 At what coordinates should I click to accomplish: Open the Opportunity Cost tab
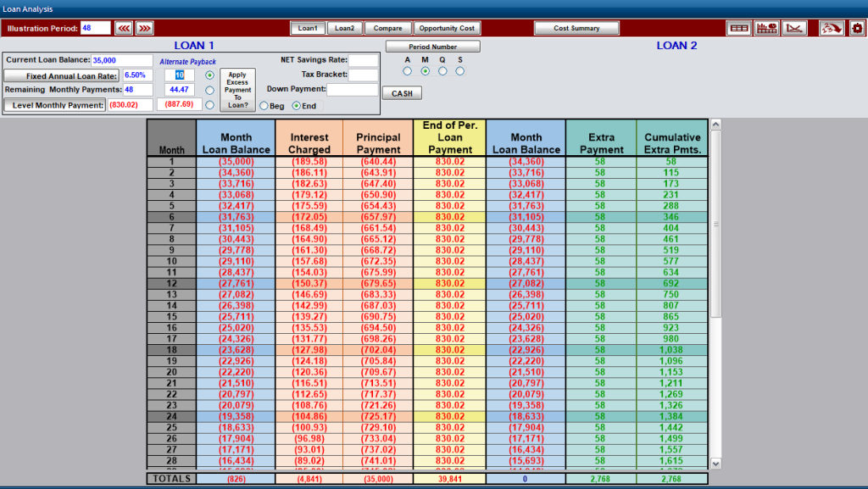tap(448, 28)
